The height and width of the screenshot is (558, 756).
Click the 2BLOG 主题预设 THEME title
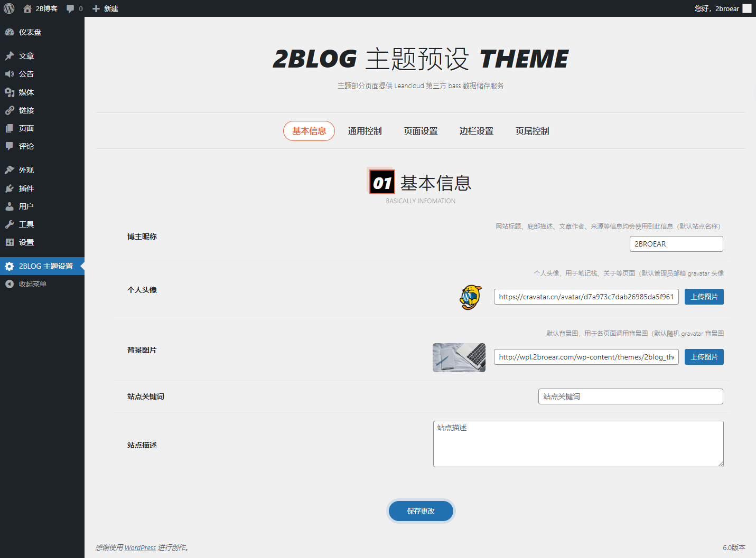click(x=421, y=59)
